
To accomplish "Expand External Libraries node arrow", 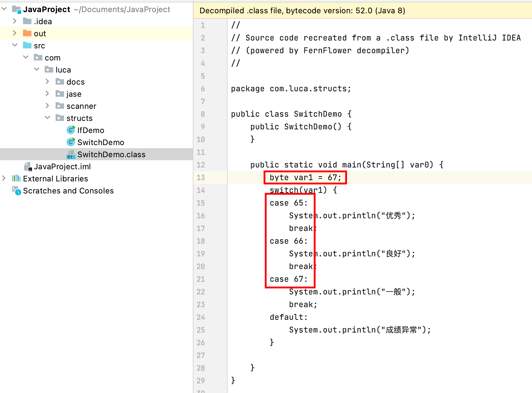I will click(4, 178).
